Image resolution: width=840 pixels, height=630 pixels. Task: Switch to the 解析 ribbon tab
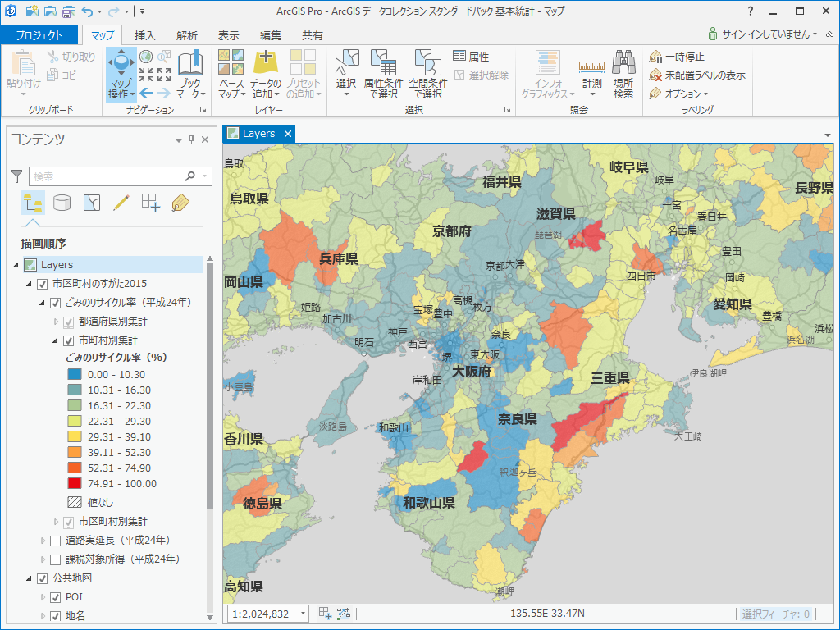click(186, 35)
